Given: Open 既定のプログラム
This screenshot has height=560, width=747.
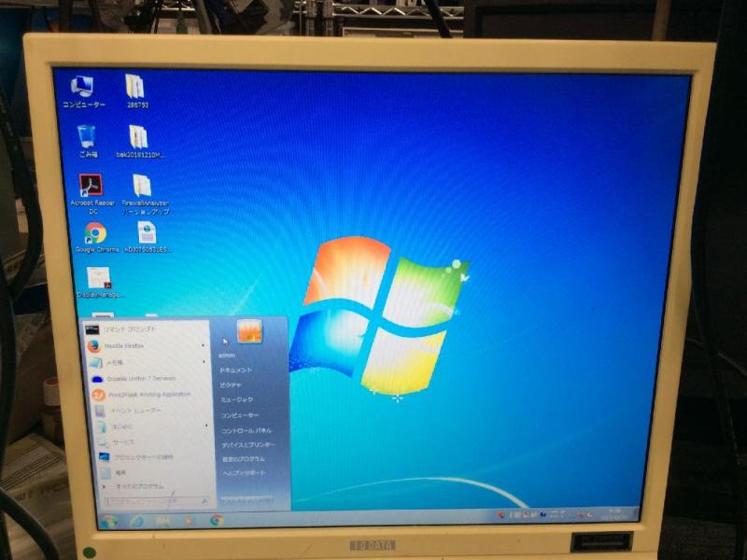Looking at the screenshot, I should 244,459.
